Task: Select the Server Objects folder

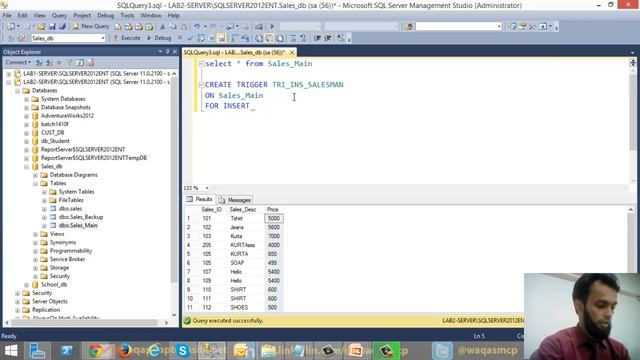Action: point(50,301)
